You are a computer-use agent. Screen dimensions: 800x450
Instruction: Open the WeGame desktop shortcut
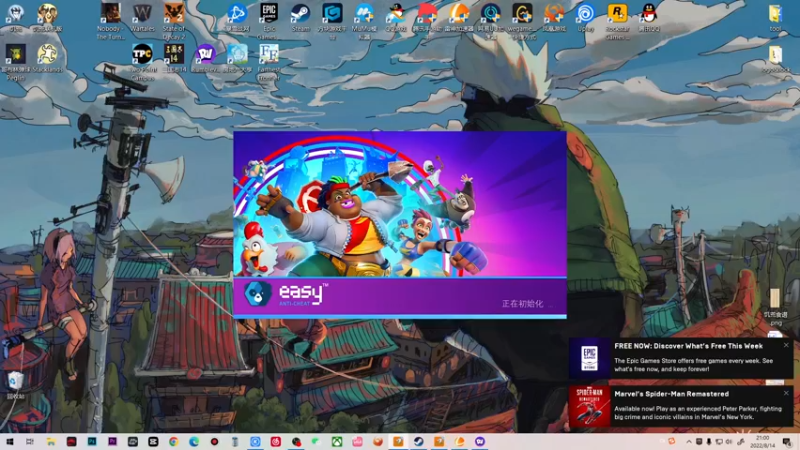(x=522, y=20)
